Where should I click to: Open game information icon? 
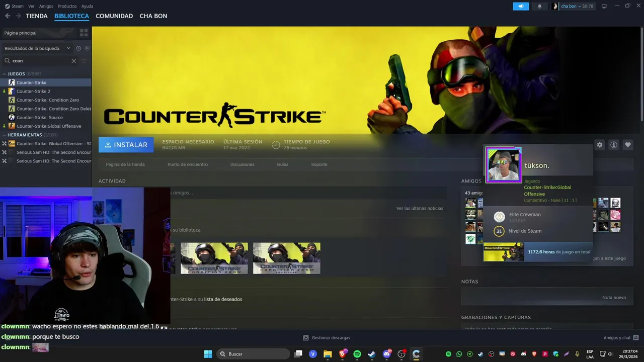(614, 145)
